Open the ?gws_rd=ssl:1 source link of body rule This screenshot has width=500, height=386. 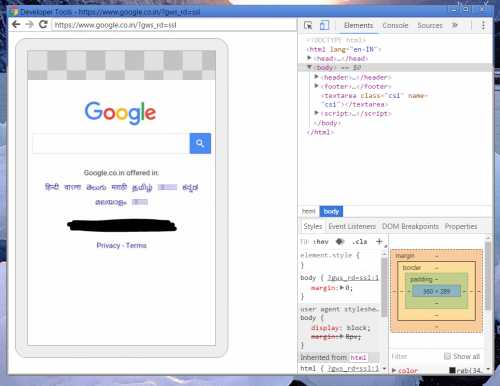(353, 278)
